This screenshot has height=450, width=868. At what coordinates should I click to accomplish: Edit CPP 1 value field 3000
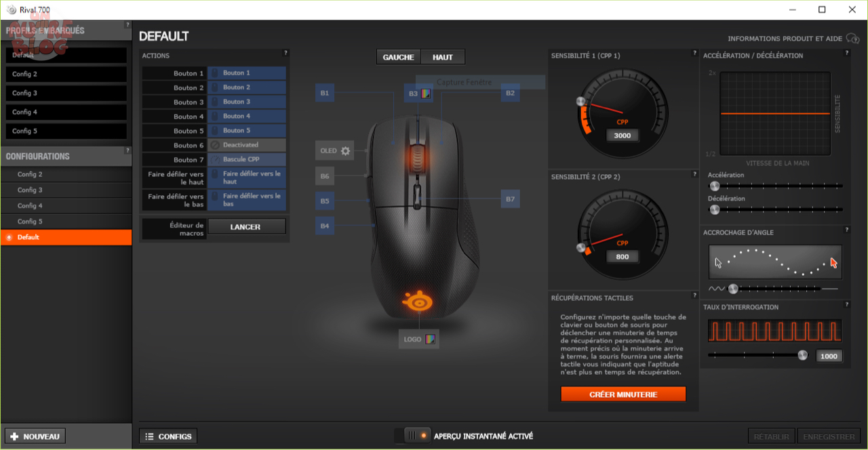point(623,136)
